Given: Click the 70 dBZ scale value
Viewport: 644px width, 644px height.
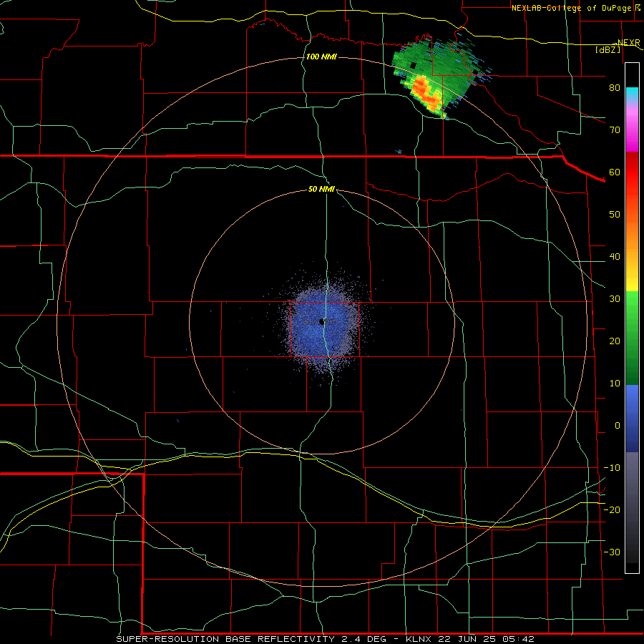Looking at the screenshot, I should coord(615,130).
